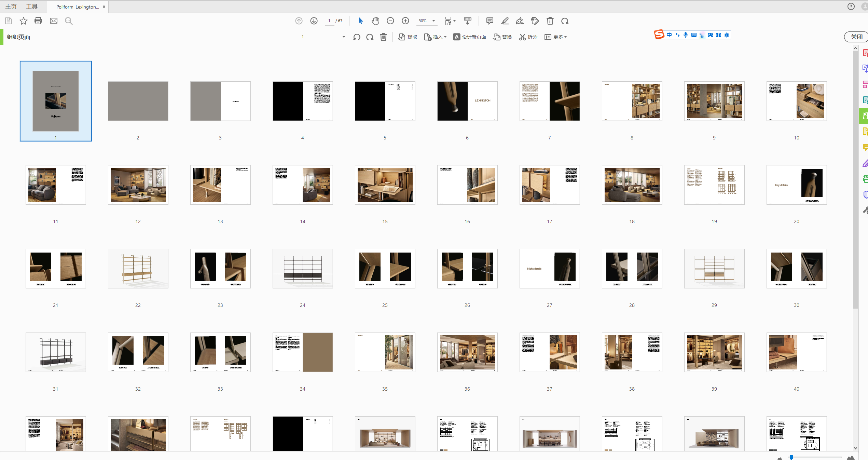Click the stamp/edit tool icon
Viewport: 868px width, 460px height.
pos(535,21)
